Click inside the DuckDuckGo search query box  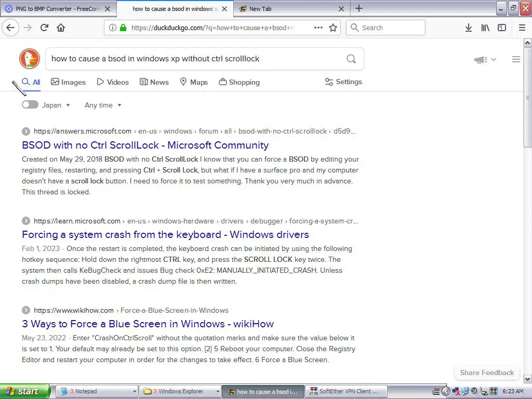[195, 59]
